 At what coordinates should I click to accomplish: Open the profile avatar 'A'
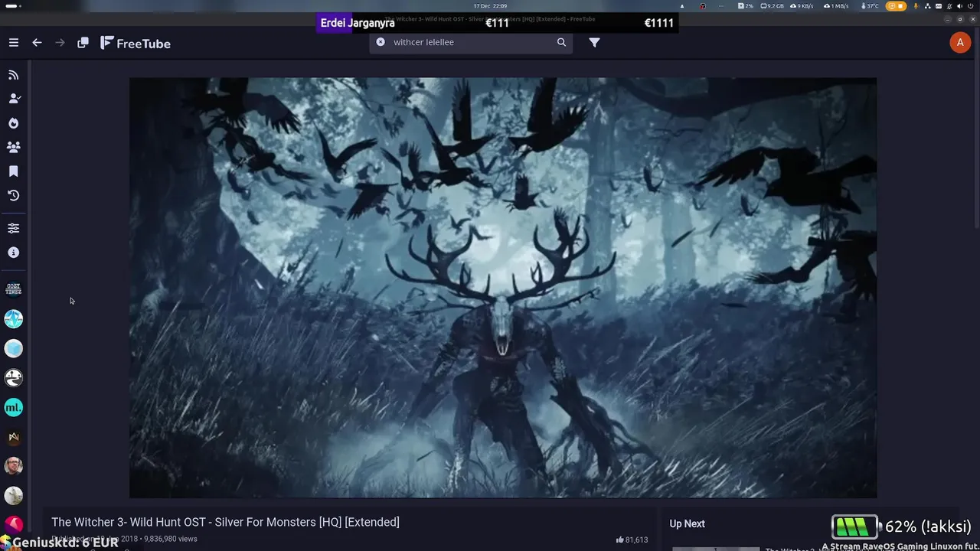tap(960, 43)
